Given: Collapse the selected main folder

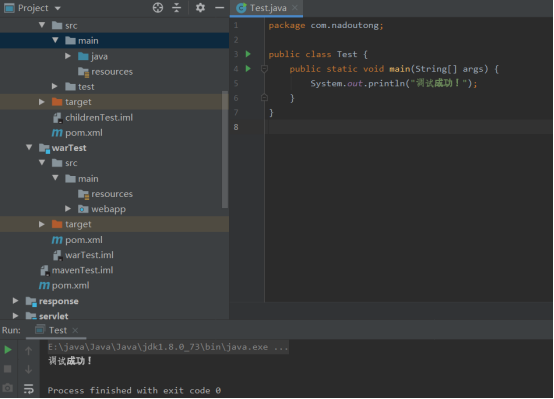Looking at the screenshot, I should [55, 40].
